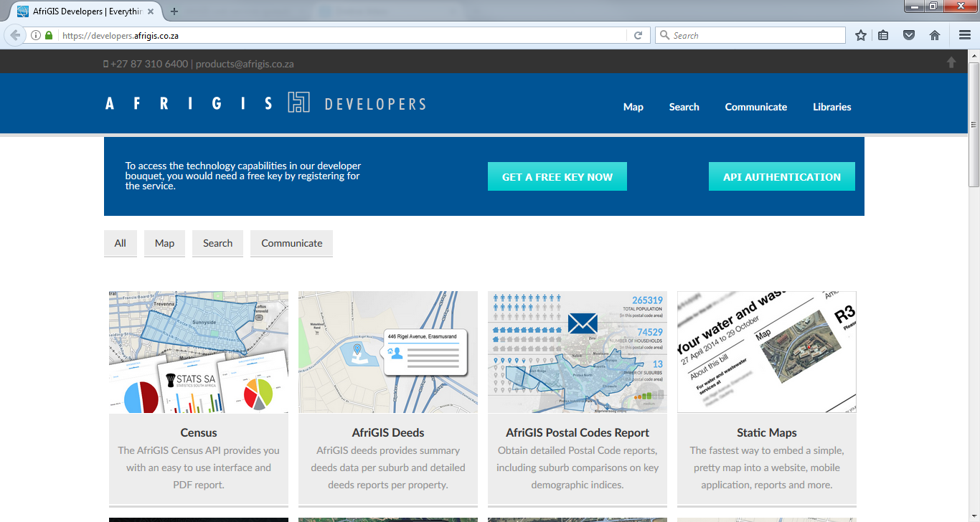Click the Get A Free Key Now button
This screenshot has width=980, height=522.
(x=557, y=176)
